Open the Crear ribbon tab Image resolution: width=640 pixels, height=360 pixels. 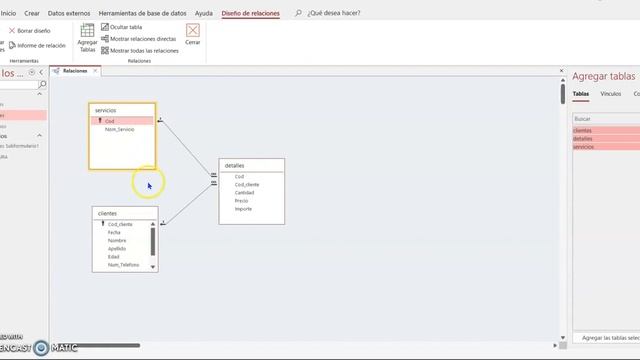coord(32,13)
